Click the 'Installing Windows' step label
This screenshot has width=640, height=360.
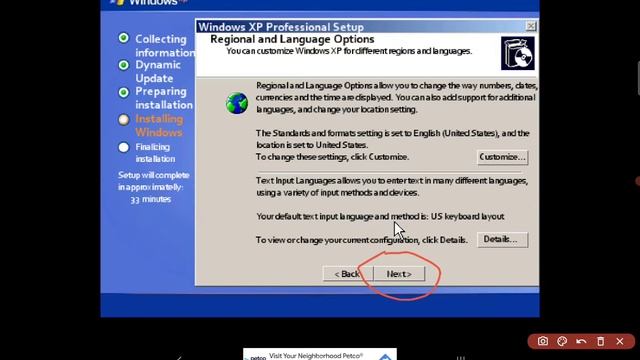point(159,126)
